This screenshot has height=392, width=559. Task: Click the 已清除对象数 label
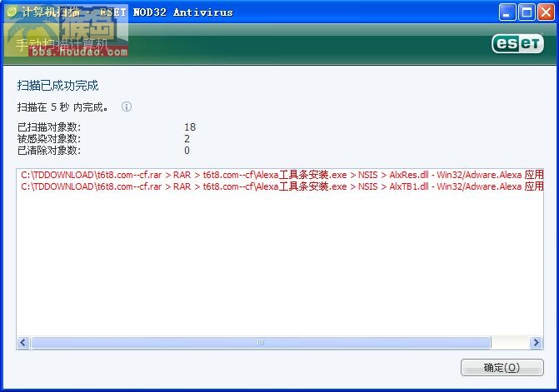pos(49,151)
